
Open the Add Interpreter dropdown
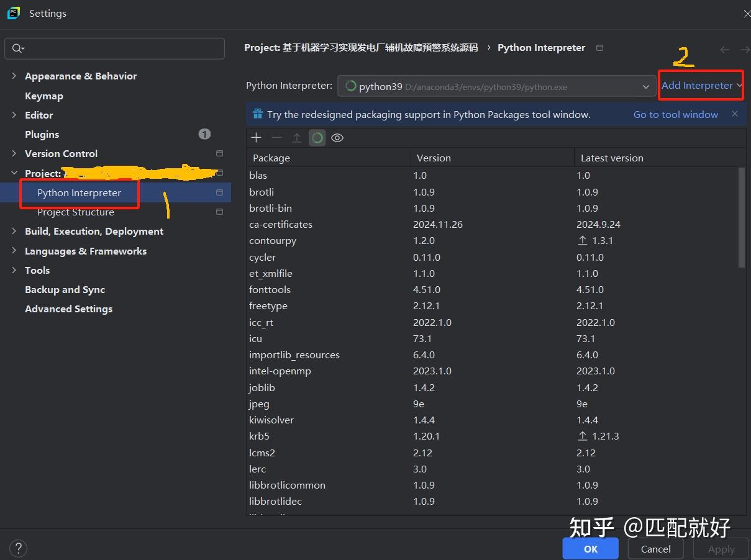(700, 85)
